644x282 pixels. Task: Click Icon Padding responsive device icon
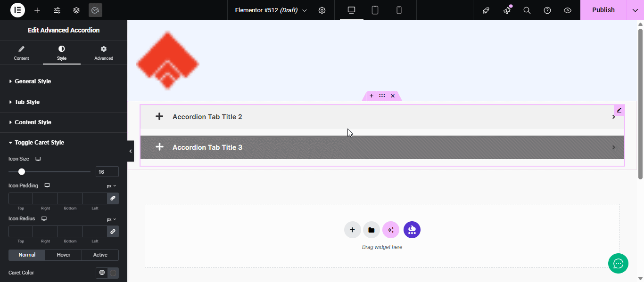[x=47, y=185]
